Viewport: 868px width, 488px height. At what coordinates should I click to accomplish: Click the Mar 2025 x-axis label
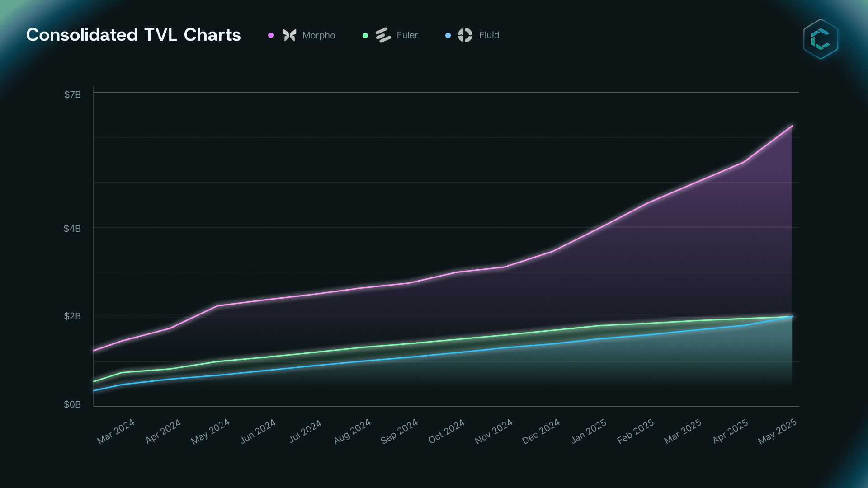click(x=683, y=432)
